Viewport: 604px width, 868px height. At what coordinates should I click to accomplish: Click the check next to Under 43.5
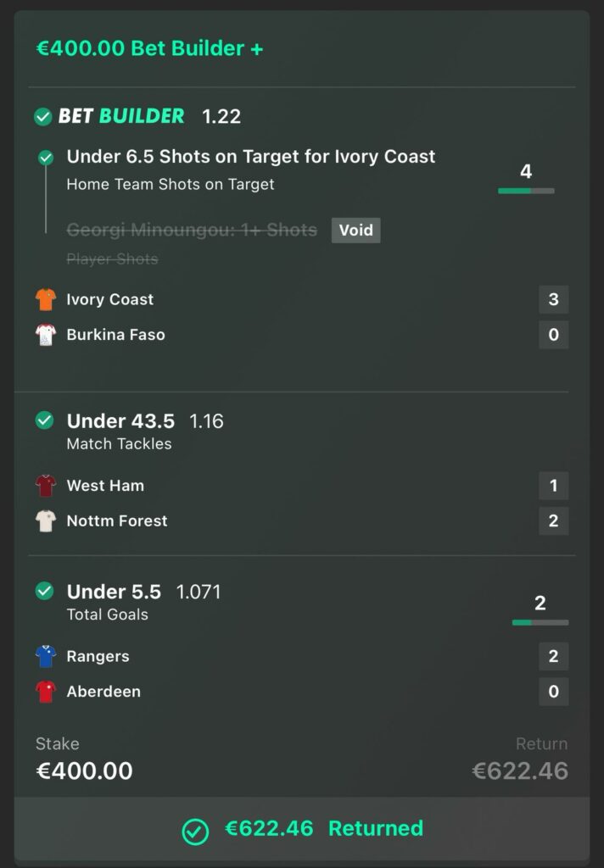pyautogui.click(x=45, y=420)
